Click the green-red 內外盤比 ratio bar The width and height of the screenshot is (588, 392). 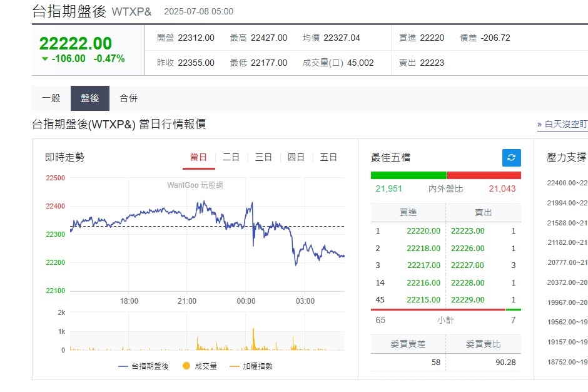(445, 175)
